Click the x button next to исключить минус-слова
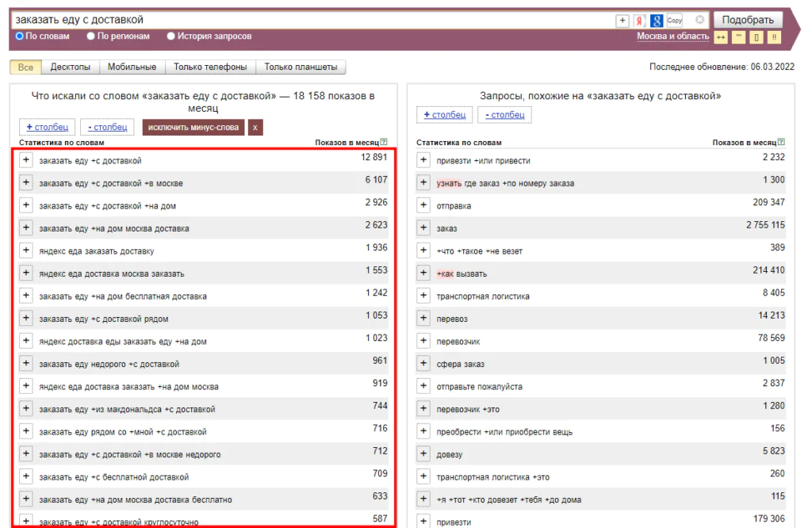 click(x=255, y=128)
